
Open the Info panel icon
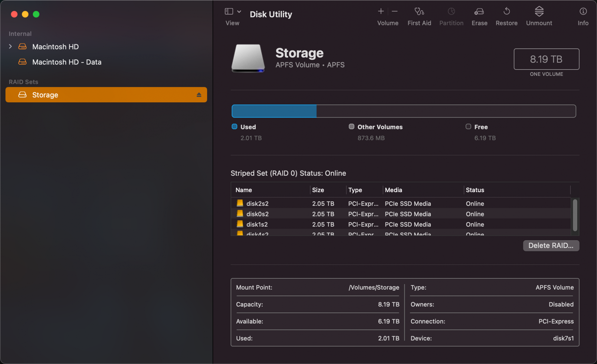point(583,12)
